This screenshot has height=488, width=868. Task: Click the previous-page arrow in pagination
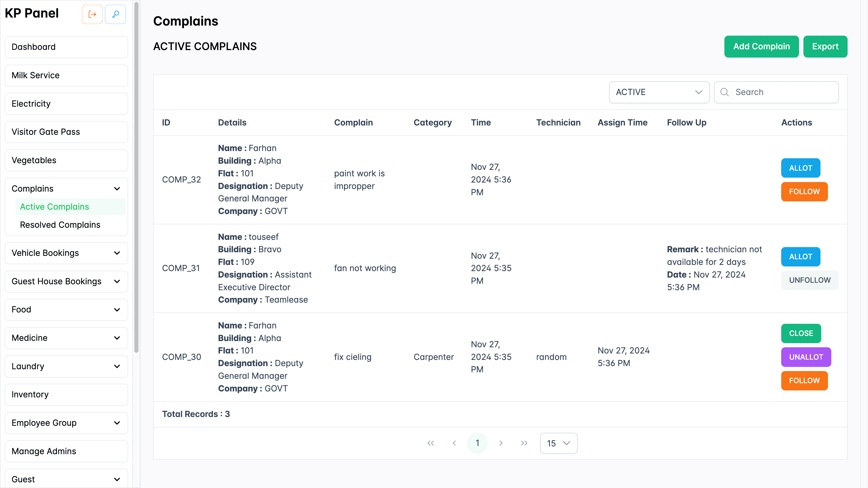tap(454, 443)
